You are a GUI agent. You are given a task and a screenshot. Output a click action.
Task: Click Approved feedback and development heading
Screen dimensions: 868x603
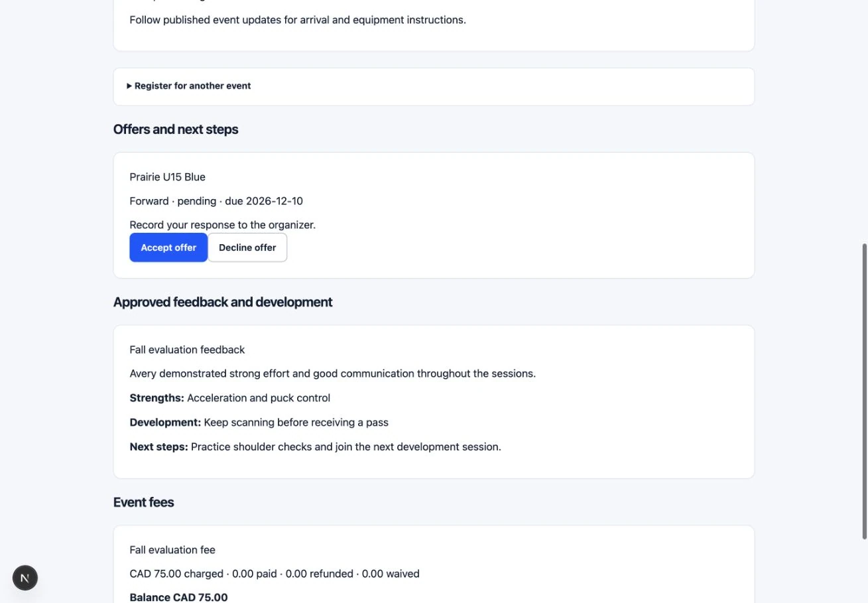[x=223, y=302]
